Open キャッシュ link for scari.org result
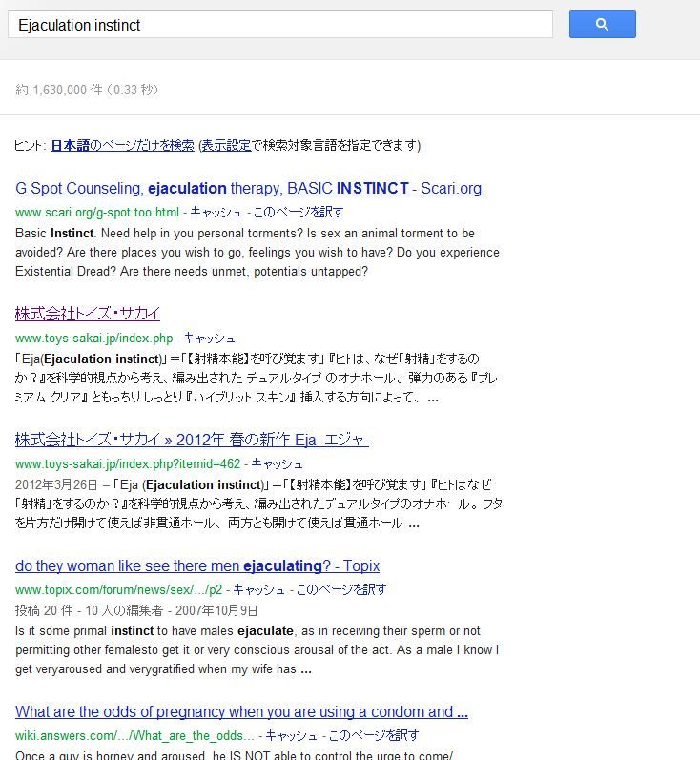Screen dimensions: 700x760 point(216,213)
